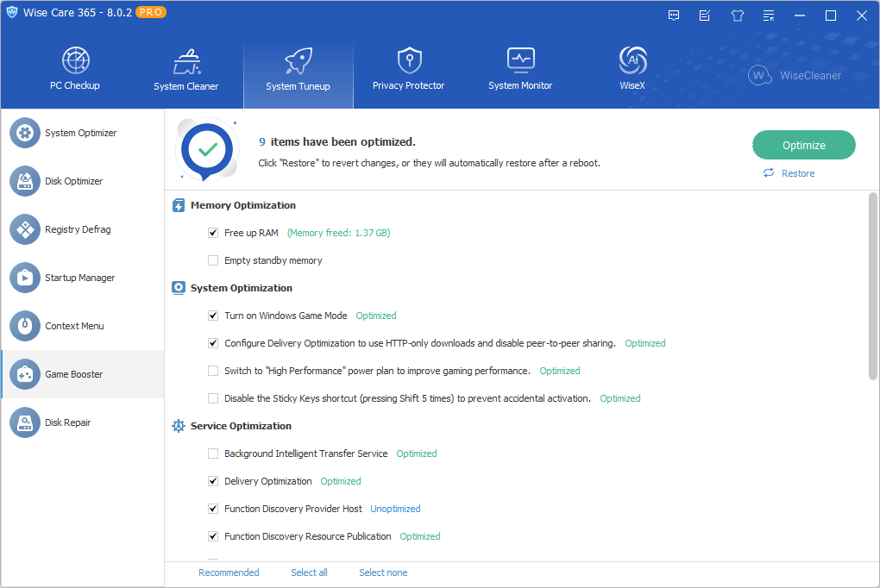Click the Game Booster gamepad icon
The width and height of the screenshot is (880, 588).
pyautogui.click(x=25, y=374)
